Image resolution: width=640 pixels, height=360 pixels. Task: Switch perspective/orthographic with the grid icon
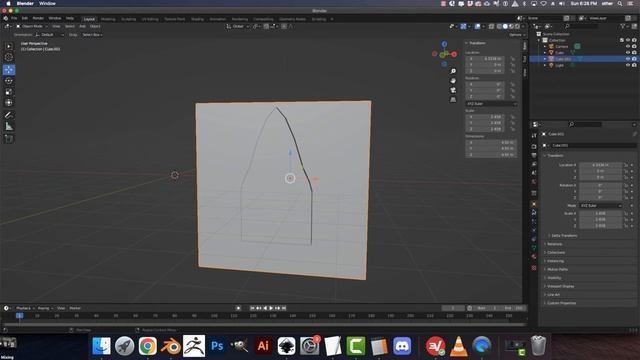click(x=453, y=100)
